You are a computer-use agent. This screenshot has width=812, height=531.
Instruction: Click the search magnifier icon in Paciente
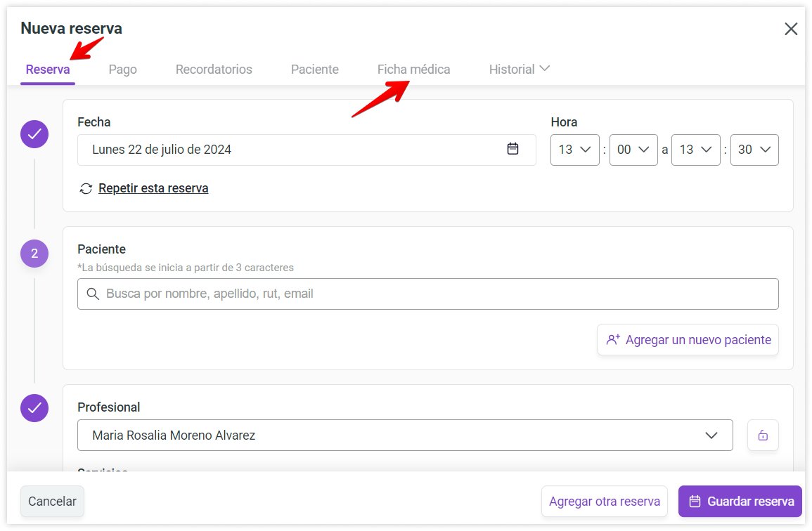93,294
